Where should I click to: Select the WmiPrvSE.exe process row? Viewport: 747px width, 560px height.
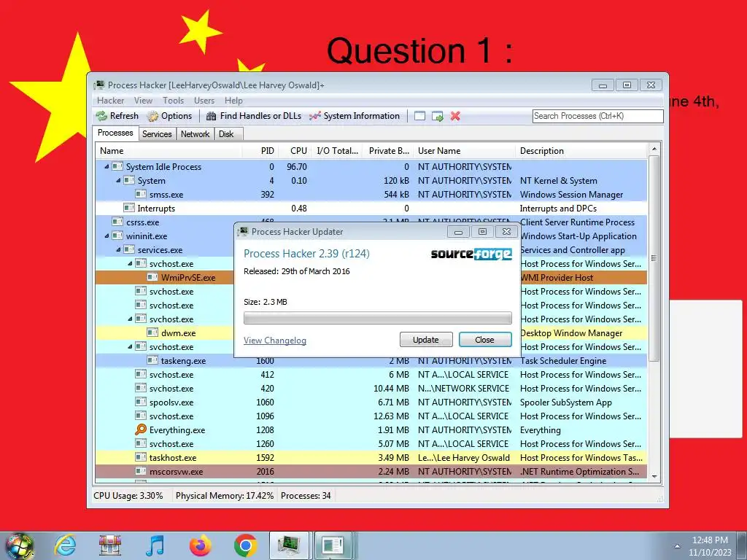(x=371, y=278)
